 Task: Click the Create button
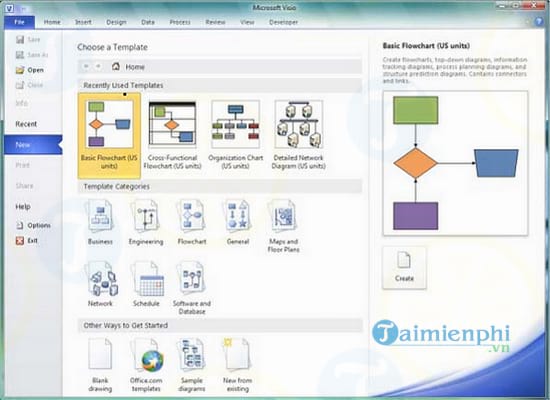(x=404, y=268)
